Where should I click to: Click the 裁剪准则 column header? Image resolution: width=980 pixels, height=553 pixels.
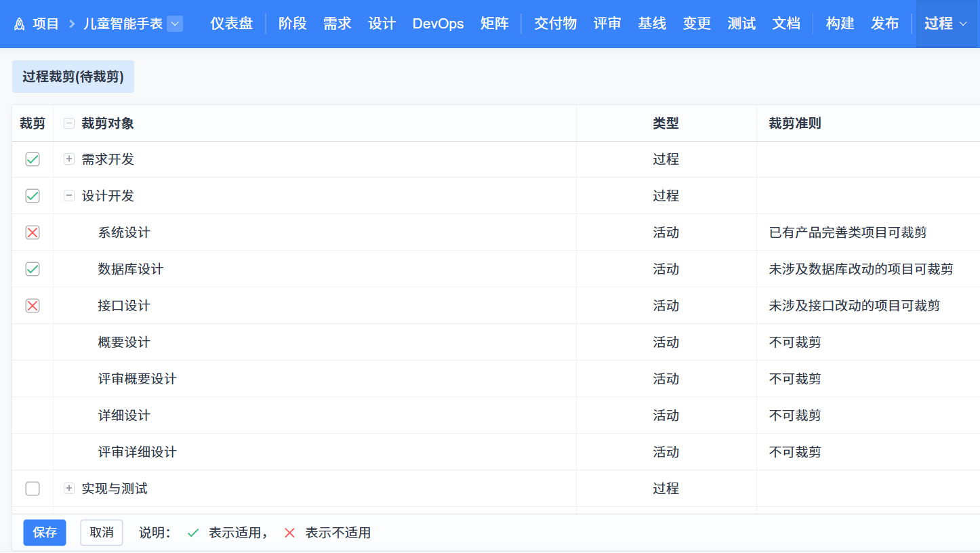[795, 123]
